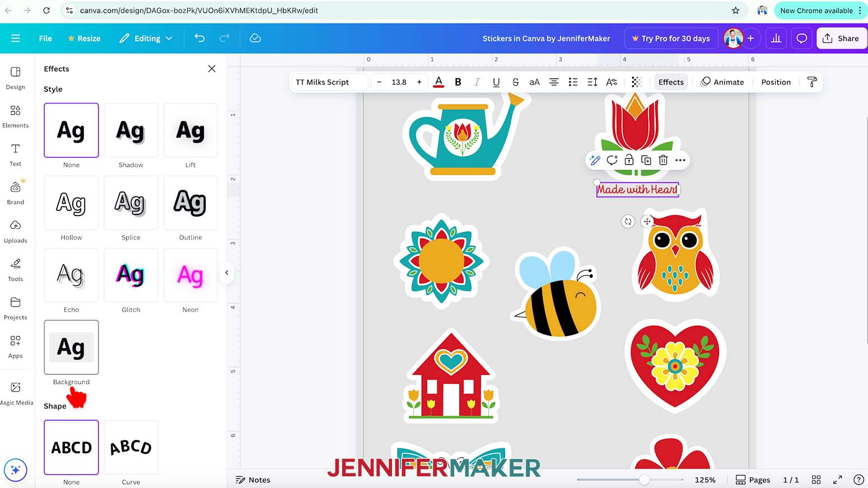Viewport: 868px width, 488px height.
Task: Toggle strikethrough formatting
Action: (x=515, y=82)
